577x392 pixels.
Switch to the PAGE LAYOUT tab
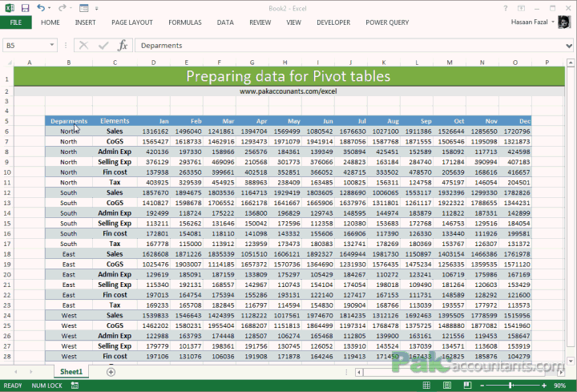(132, 22)
